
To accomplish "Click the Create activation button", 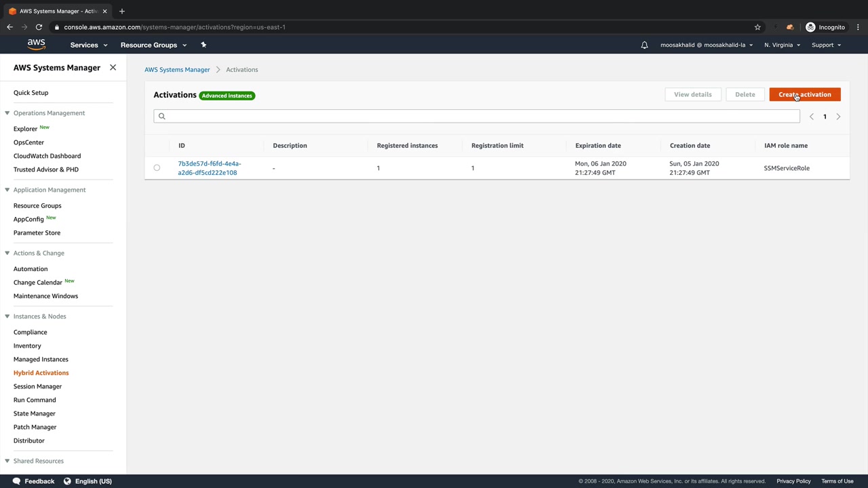I will pyautogui.click(x=805, y=94).
